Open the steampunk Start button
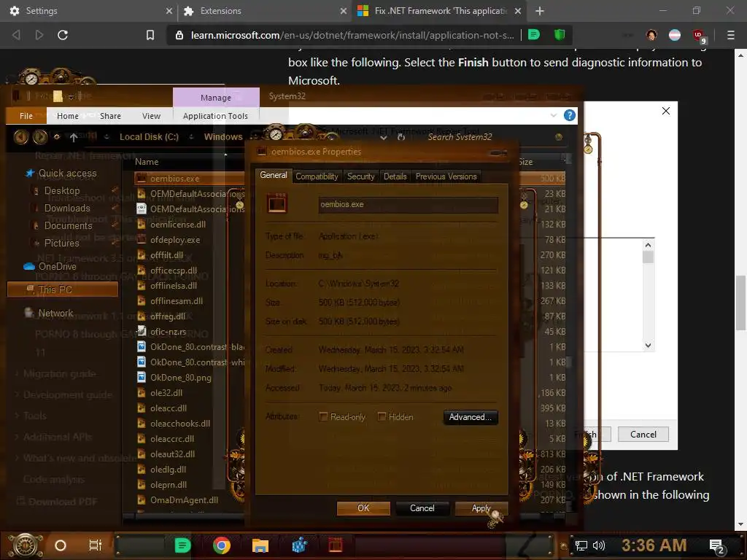Image resolution: width=747 pixels, height=560 pixels. point(25,545)
